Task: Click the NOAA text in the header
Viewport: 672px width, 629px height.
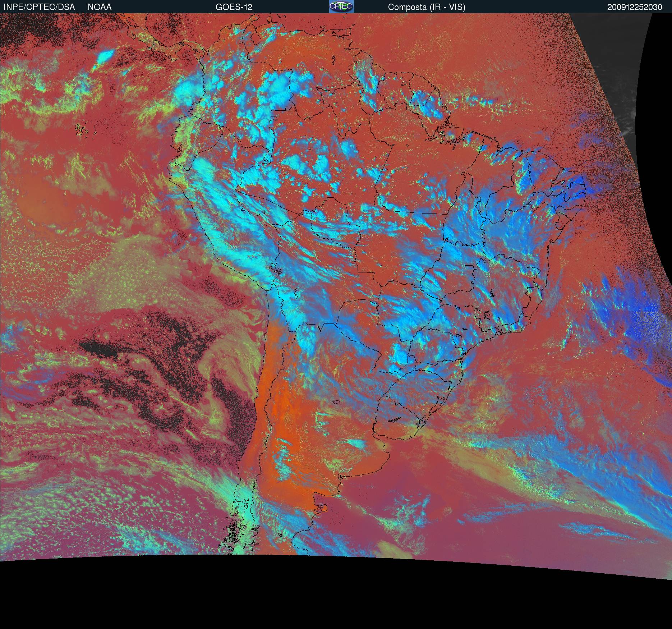Action: (100, 7)
